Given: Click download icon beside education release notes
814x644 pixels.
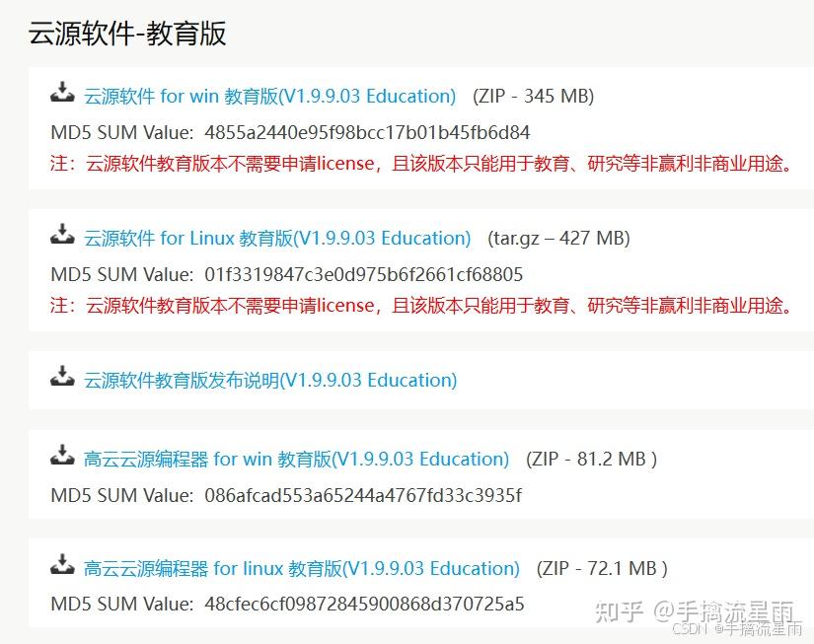Looking at the screenshot, I should [x=62, y=376].
